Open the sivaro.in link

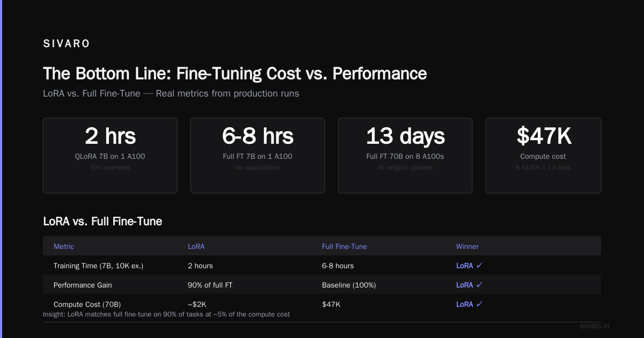click(595, 326)
